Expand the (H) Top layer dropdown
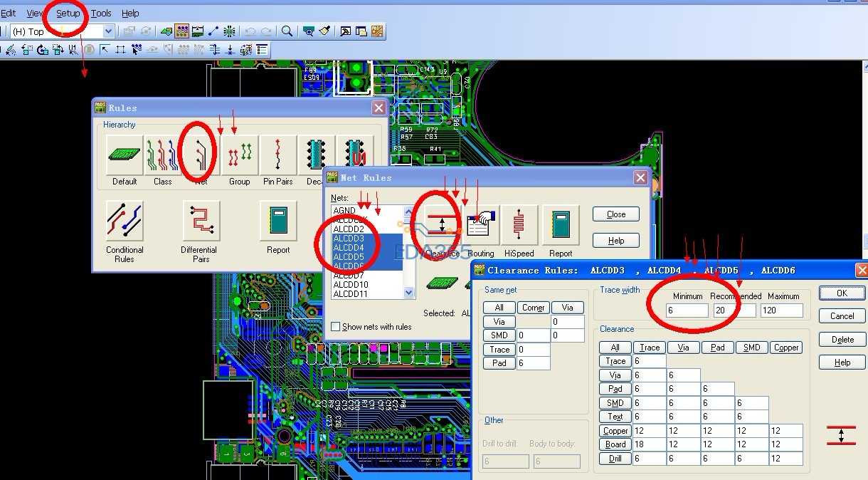Screen dimensions: 868x480 pyautogui.click(x=108, y=31)
